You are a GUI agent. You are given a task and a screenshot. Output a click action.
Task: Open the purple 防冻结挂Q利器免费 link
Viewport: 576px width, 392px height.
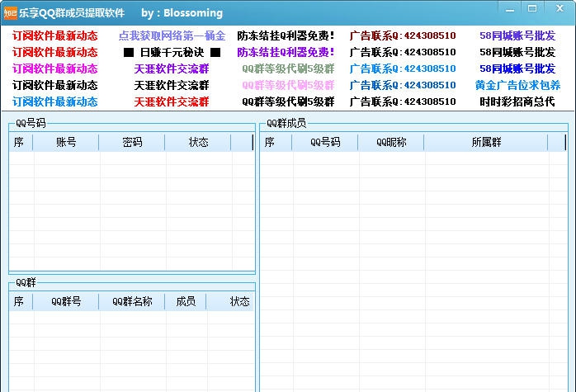click(x=286, y=52)
